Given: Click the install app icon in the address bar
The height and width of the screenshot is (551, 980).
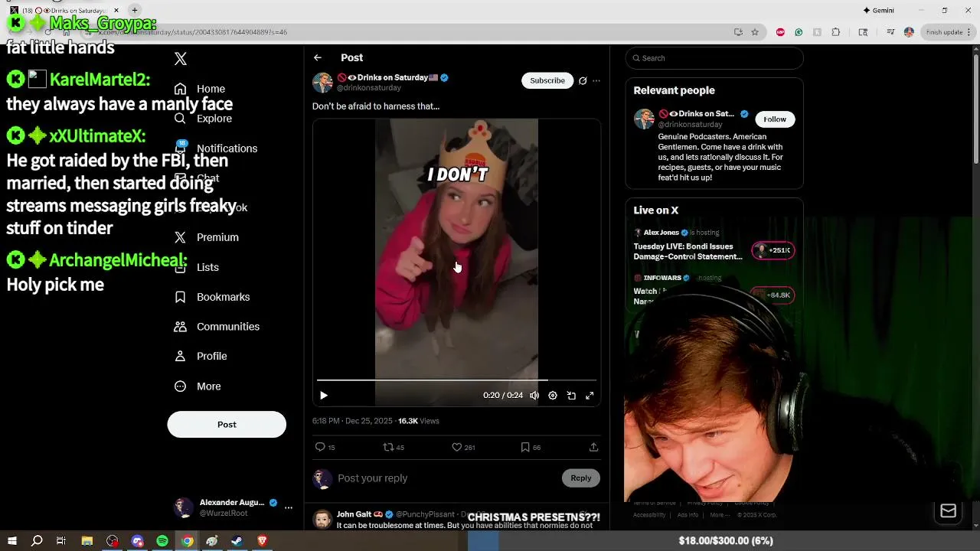Looking at the screenshot, I should [x=738, y=32].
